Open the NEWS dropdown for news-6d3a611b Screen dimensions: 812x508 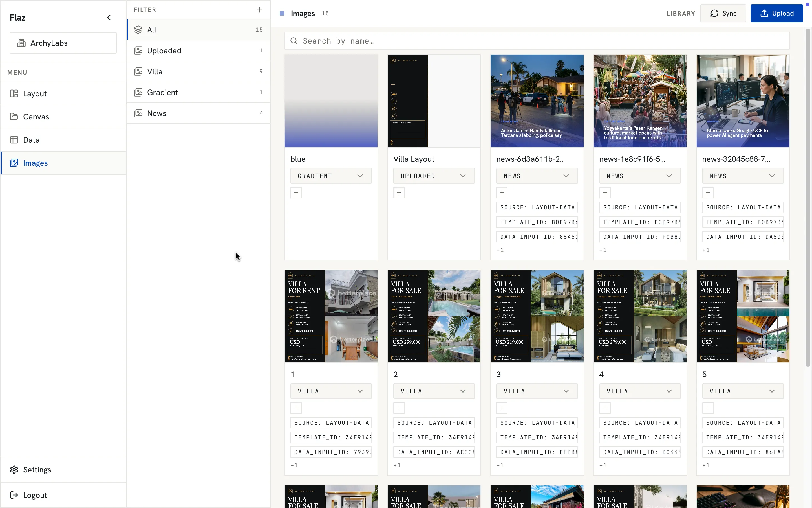[537, 176]
